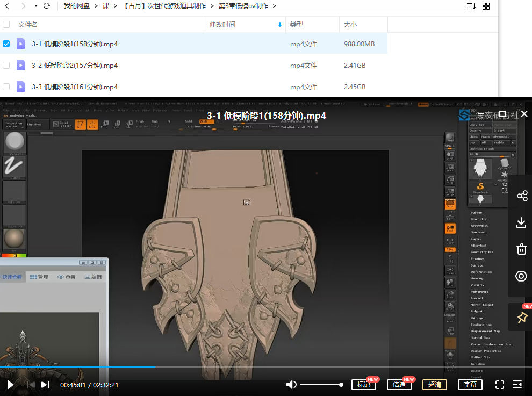This screenshot has height=396, width=532.
Task: Refresh the current folder listing
Action: pyautogui.click(x=47, y=6)
